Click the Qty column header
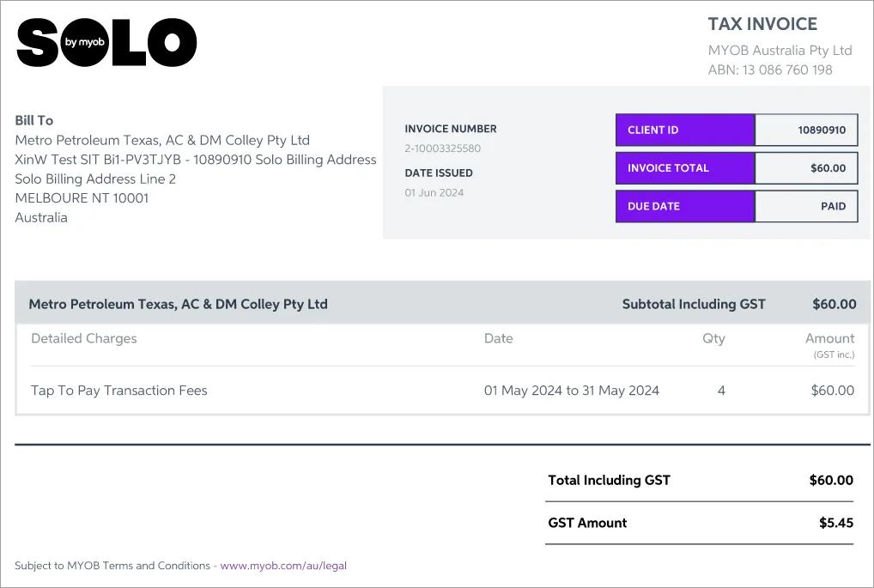 713,338
